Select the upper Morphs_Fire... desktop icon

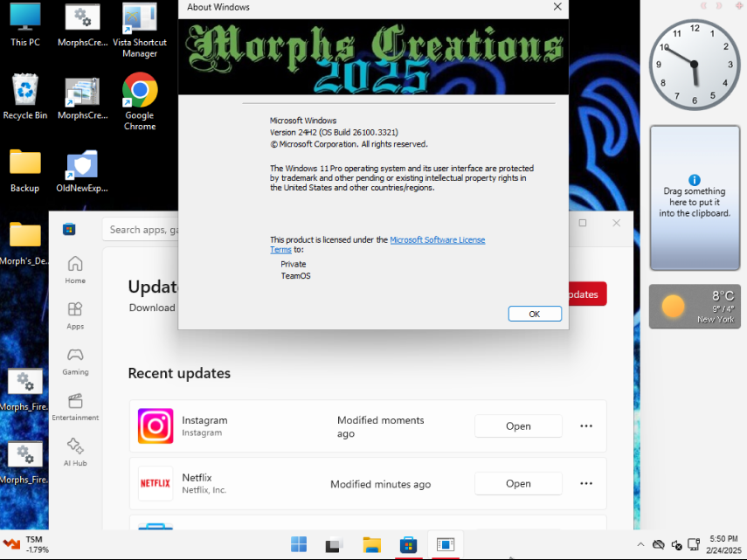click(x=24, y=389)
